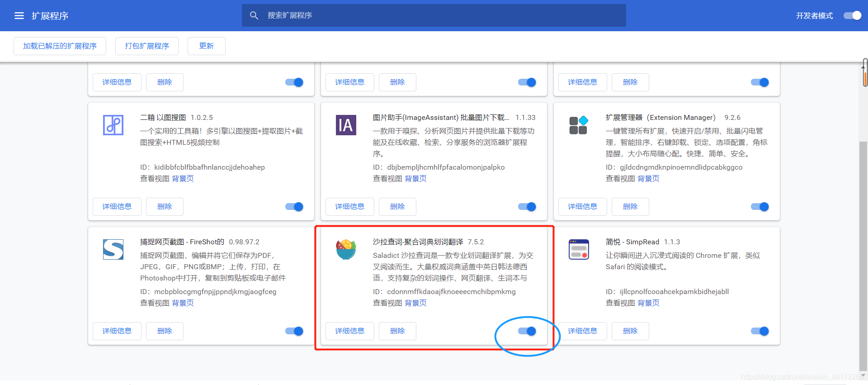Remove ImageAssistant with 删除
This screenshot has height=385, width=868.
tap(397, 207)
